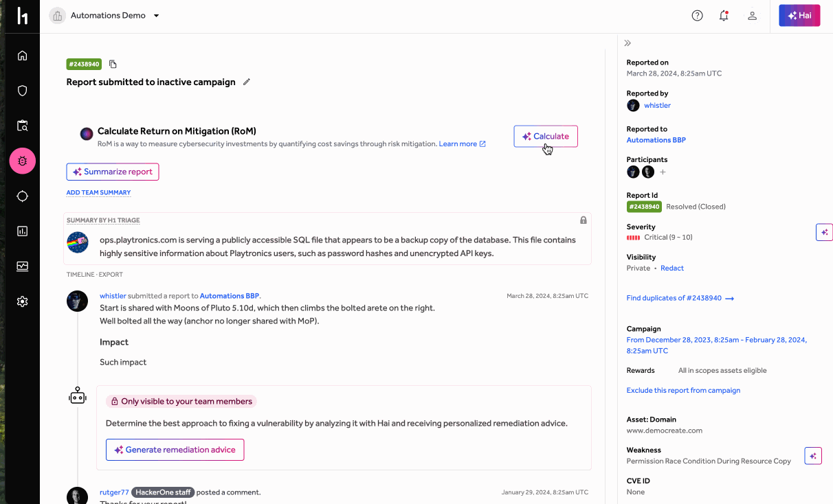Add a participant with the plus icon

tap(663, 172)
